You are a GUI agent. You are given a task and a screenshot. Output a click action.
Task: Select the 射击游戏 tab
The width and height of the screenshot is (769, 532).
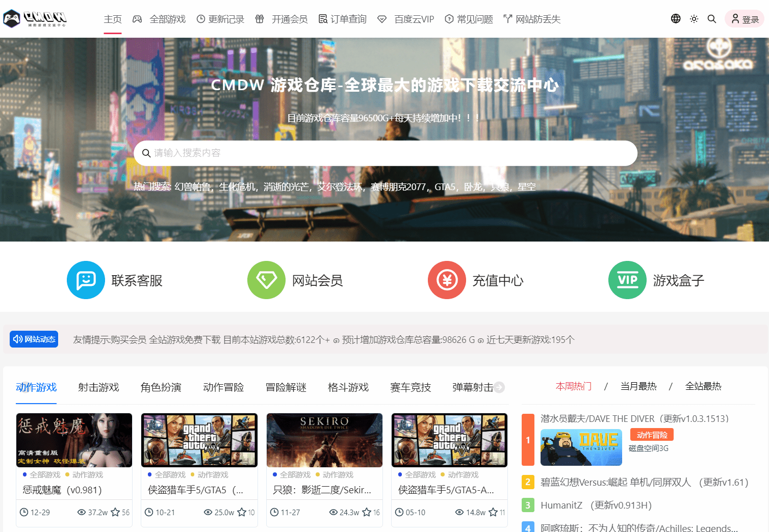coord(98,387)
